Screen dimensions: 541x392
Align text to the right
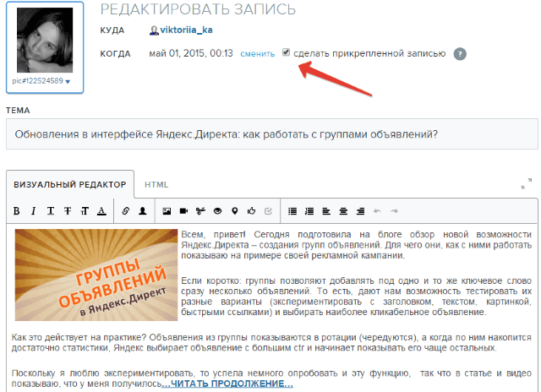pyautogui.click(x=360, y=211)
